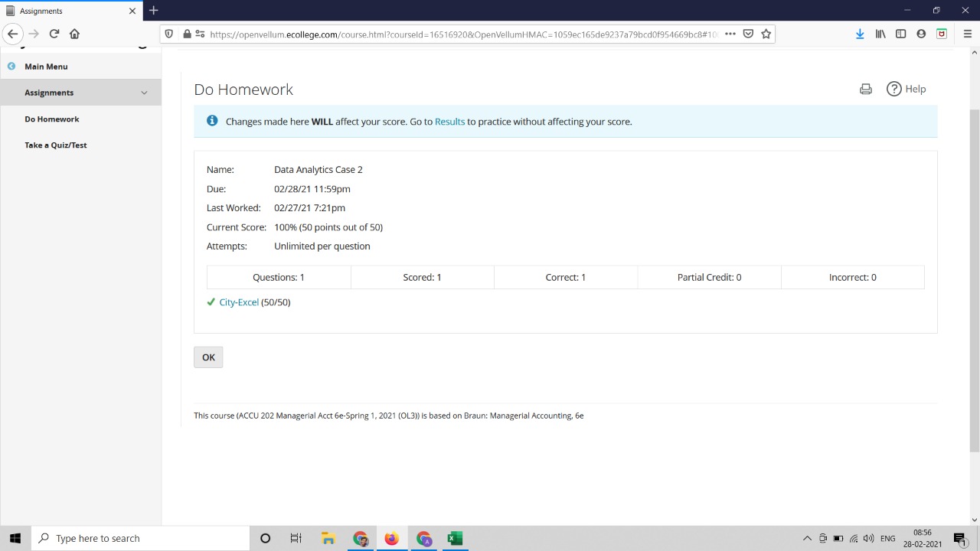
Task: Open the City-Excel question link
Action: point(239,302)
